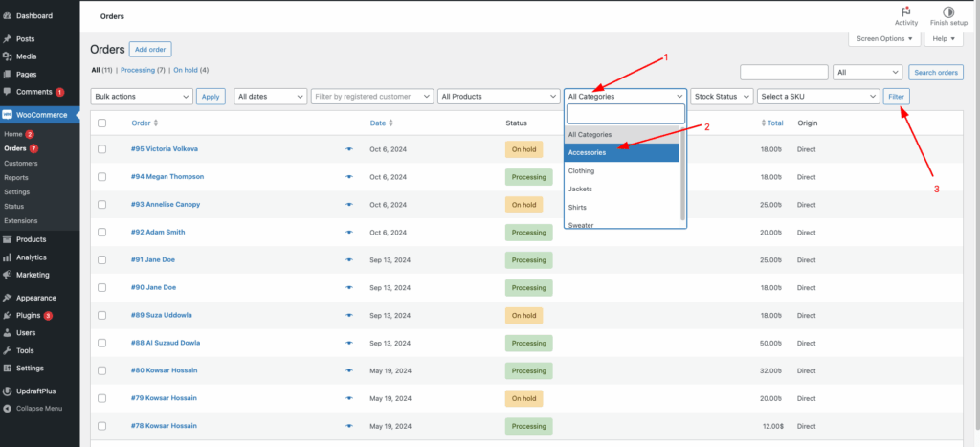This screenshot has height=447, width=980.
Task: Open the All search-field dropdown near Search orders
Action: click(x=867, y=73)
